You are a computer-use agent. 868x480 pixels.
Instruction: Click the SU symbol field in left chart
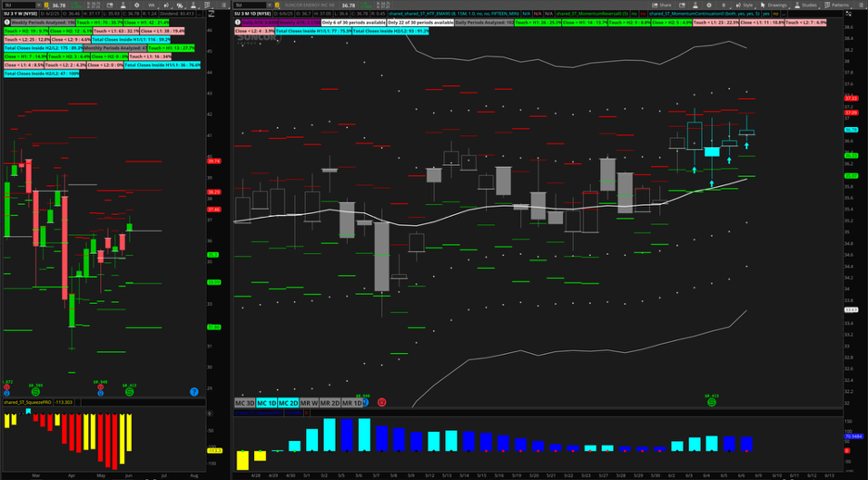pos(20,5)
